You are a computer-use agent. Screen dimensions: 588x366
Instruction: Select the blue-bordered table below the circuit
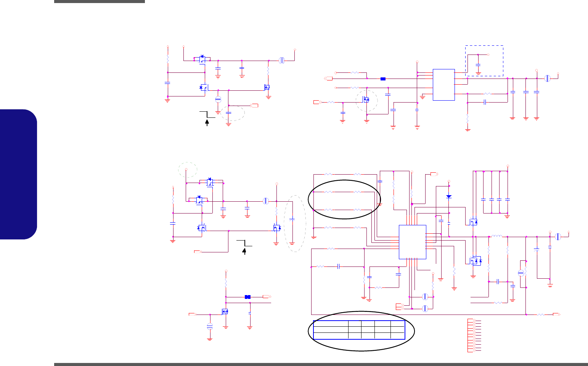click(359, 330)
